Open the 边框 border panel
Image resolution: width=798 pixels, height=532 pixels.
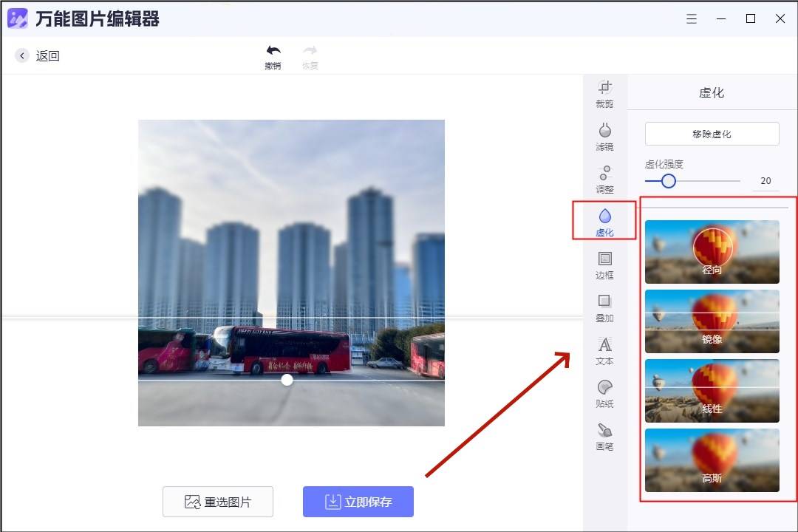(x=604, y=266)
